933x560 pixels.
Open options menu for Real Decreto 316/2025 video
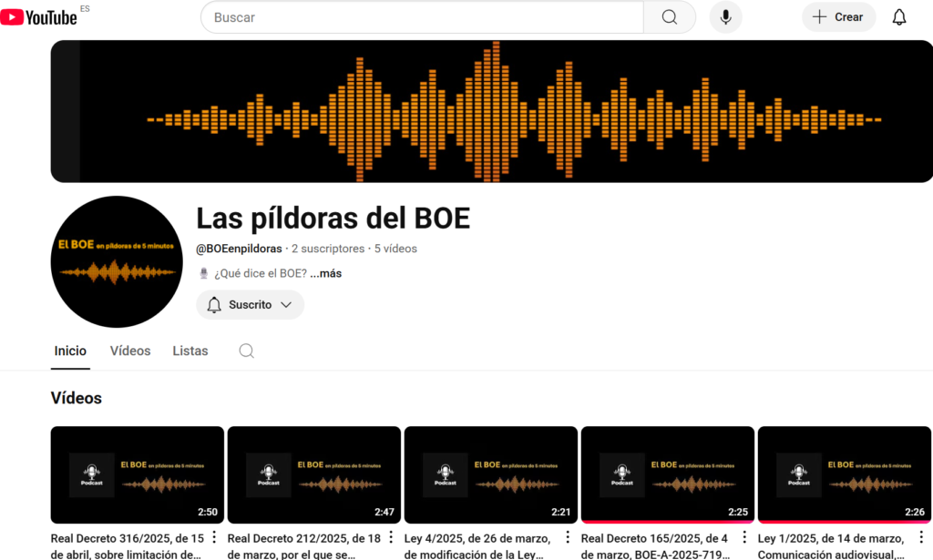(x=214, y=537)
